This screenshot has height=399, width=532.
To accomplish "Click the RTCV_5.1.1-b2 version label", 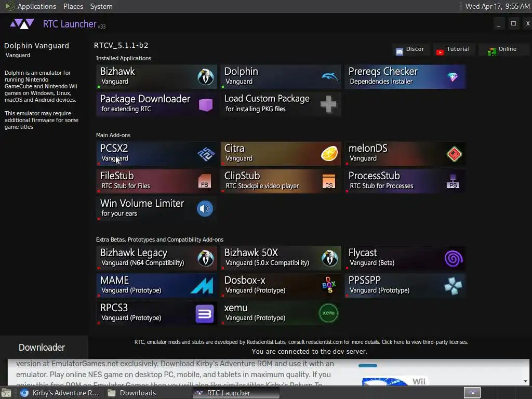I will coord(121,45).
